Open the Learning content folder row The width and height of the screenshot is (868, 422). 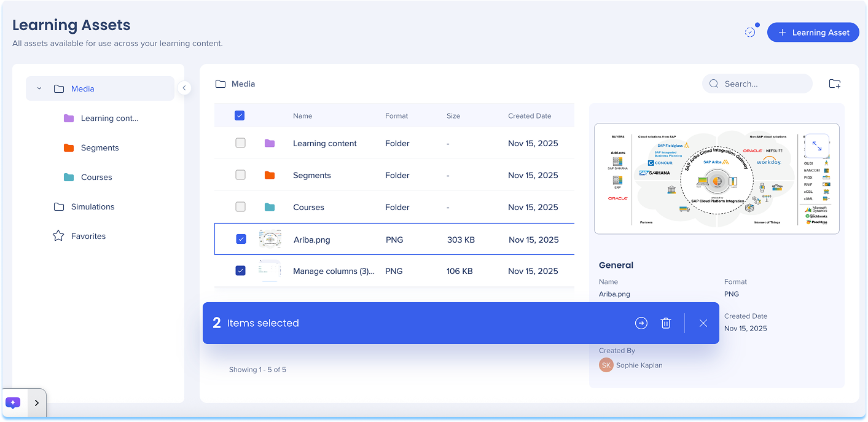coord(324,144)
